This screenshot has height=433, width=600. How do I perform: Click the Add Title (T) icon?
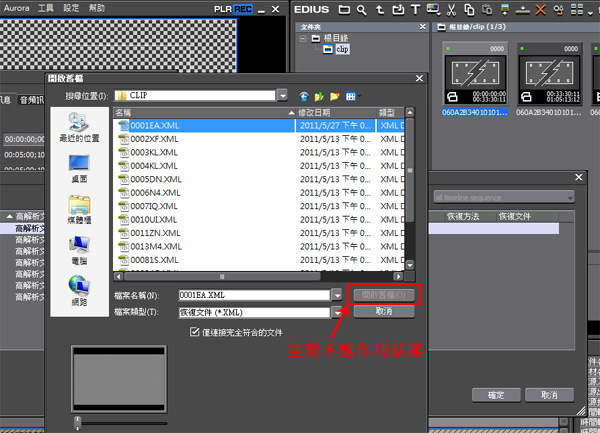(416, 10)
